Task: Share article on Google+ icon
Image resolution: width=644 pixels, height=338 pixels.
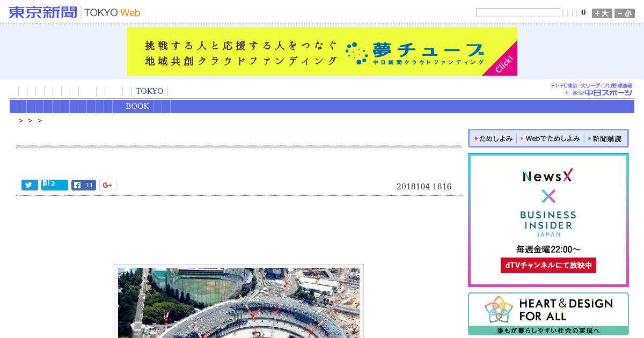Action: (x=107, y=185)
